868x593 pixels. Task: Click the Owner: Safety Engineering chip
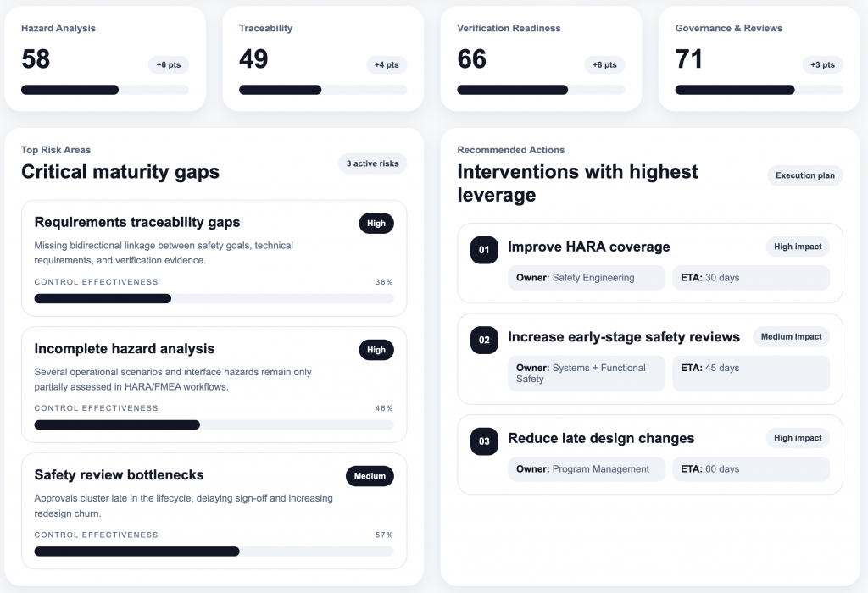[587, 278]
